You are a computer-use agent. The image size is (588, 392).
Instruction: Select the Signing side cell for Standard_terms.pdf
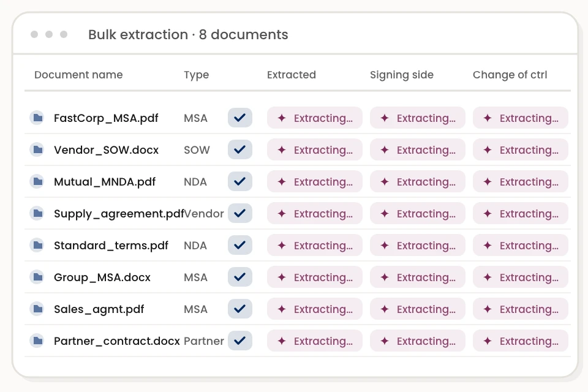click(x=418, y=246)
